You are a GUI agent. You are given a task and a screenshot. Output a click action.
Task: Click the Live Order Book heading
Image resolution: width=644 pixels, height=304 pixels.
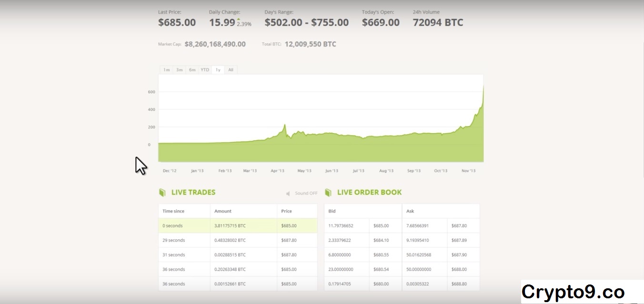coord(370,193)
